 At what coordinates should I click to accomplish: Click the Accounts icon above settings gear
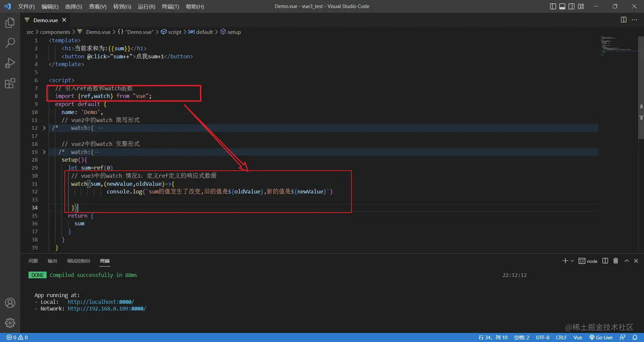pyautogui.click(x=9, y=304)
